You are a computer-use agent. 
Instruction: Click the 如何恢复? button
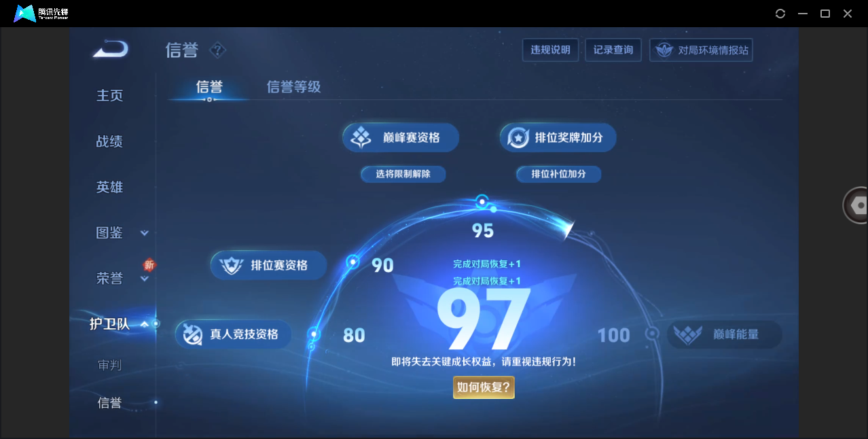click(x=484, y=387)
